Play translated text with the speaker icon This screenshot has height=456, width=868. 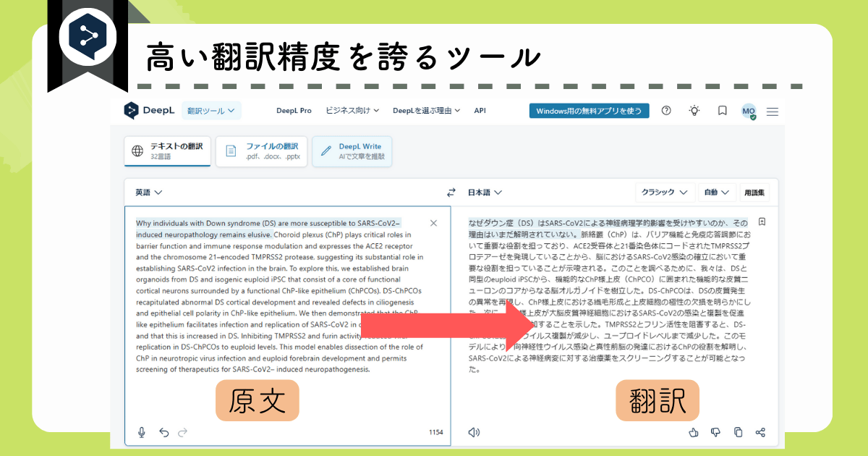pyautogui.click(x=474, y=432)
